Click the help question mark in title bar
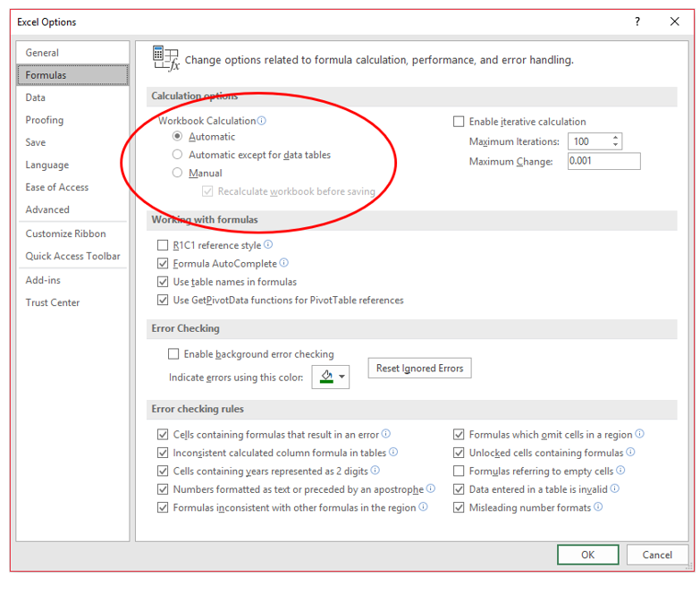 [637, 21]
